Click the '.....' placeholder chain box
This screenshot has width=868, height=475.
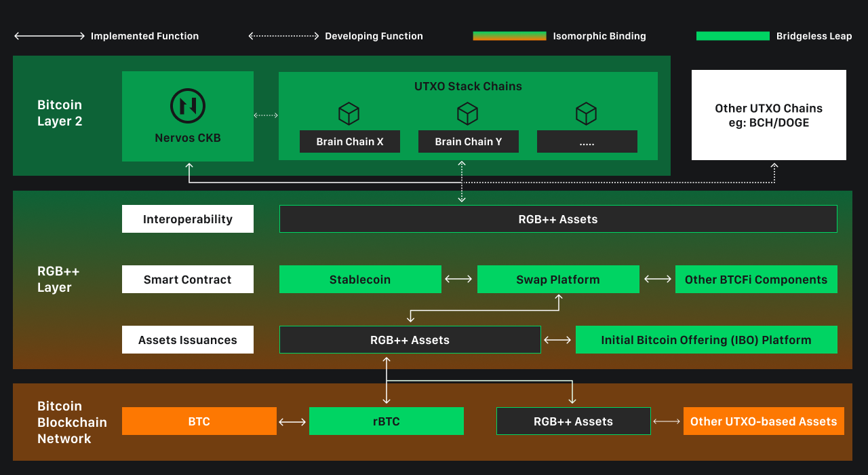pos(587,142)
